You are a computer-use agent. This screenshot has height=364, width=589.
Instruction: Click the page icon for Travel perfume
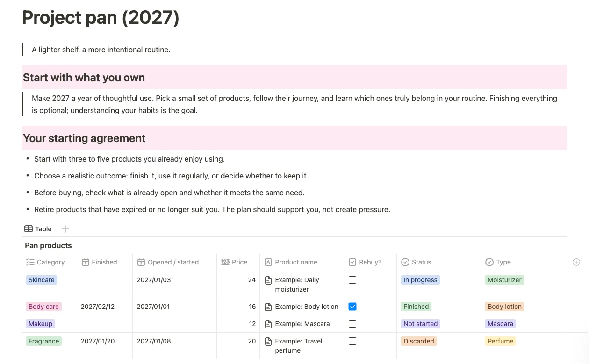tap(268, 342)
